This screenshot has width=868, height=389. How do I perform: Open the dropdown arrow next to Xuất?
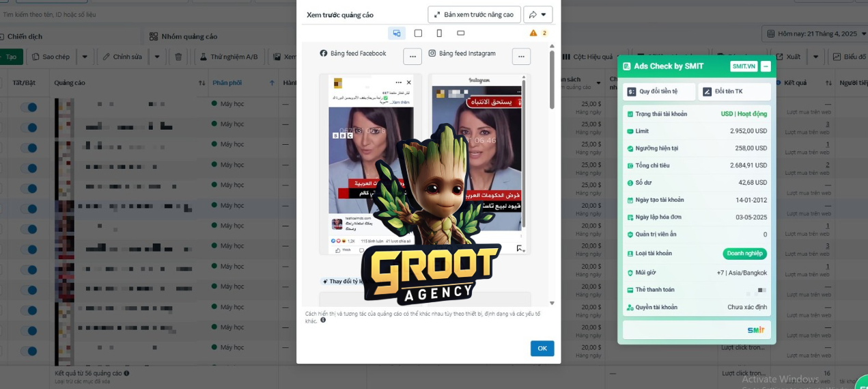click(x=815, y=57)
